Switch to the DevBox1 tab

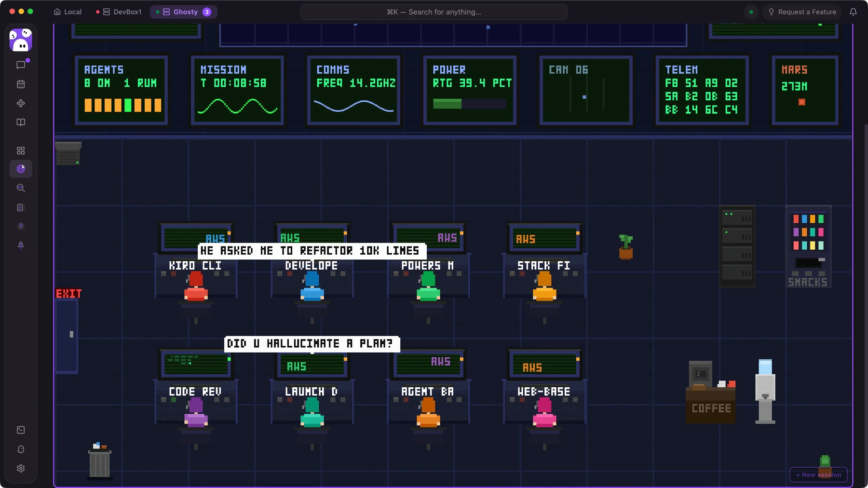(x=119, y=12)
